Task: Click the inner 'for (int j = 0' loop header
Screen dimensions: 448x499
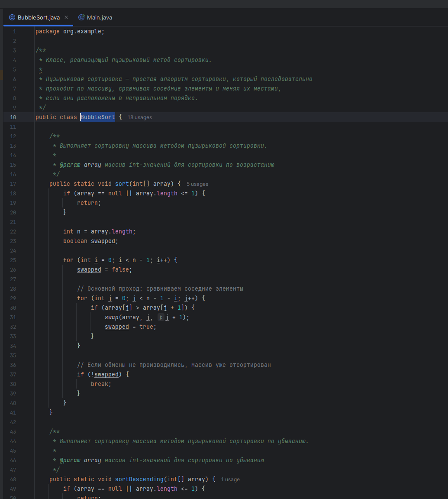Action: click(141, 298)
